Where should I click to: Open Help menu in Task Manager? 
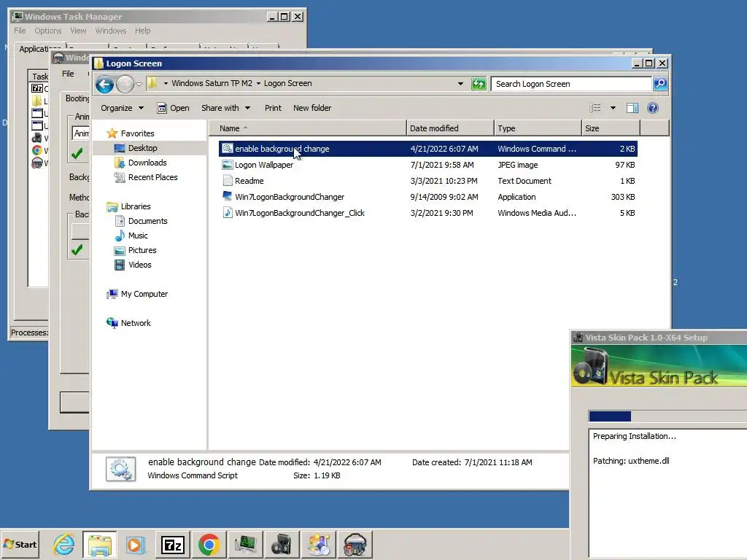(142, 31)
